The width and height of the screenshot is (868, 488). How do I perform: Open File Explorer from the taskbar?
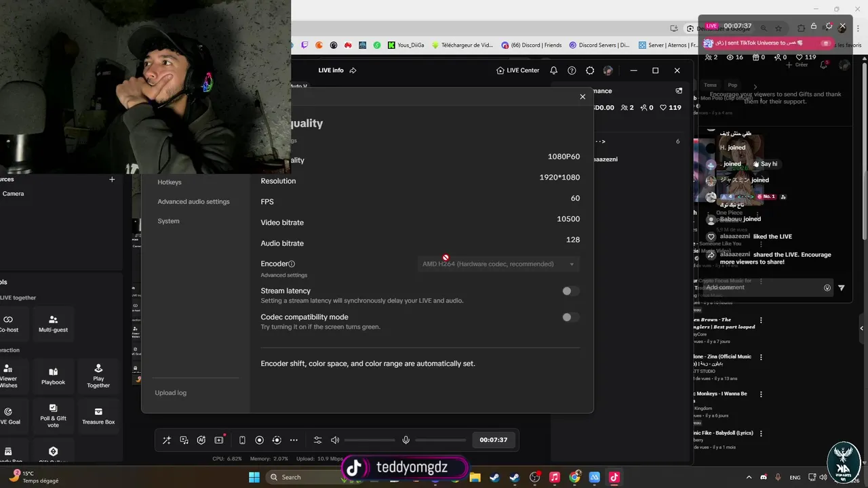point(475,477)
